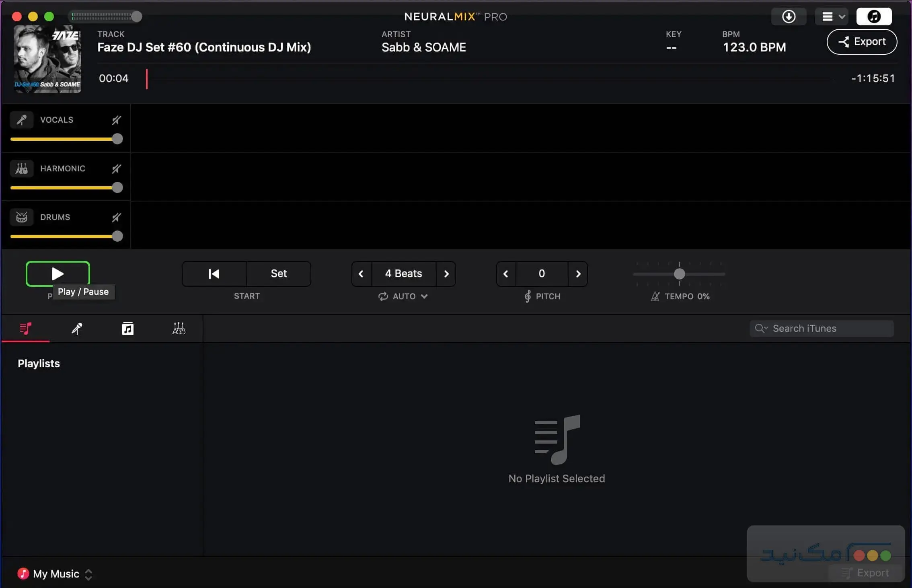Screen dimensions: 912x588
Task: Click the Drums icon
Action: pos(21,217)
